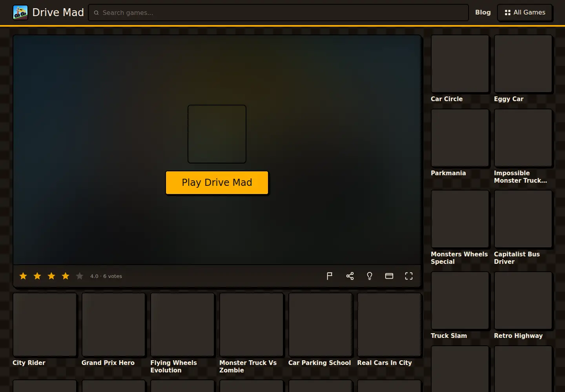The image size is (565, 392).
Task: Open the All Games menu
Action: (x=525, y=13)
